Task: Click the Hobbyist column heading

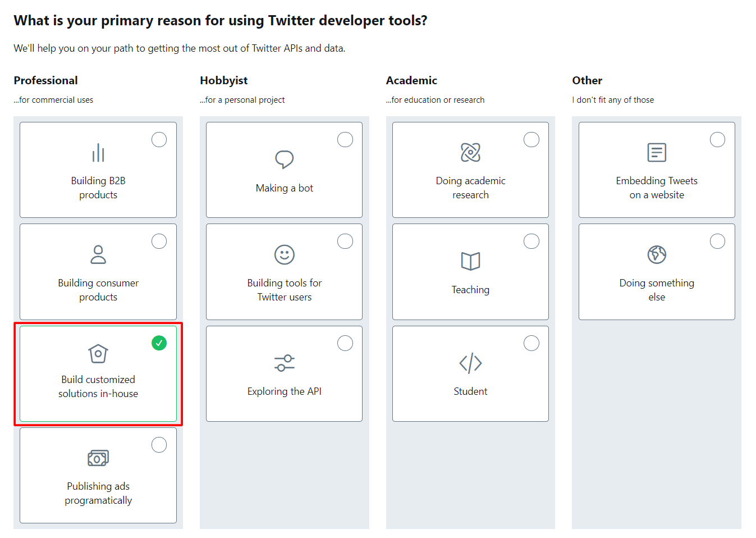Action: (224, 80)
